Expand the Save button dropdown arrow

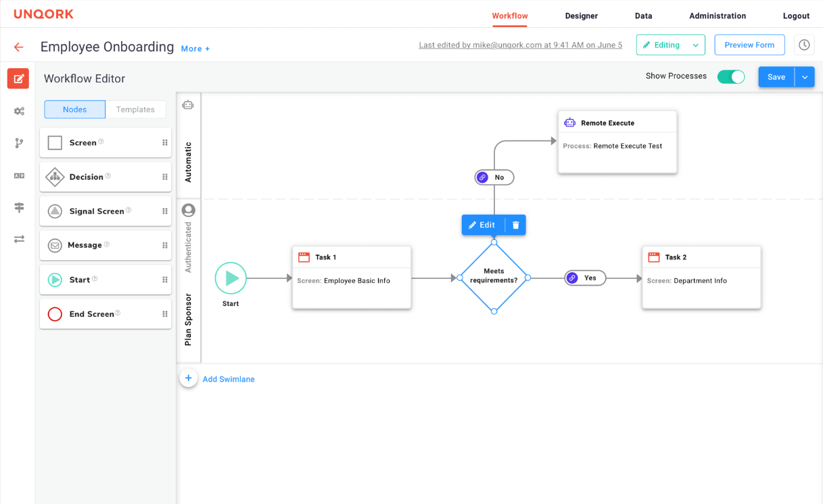click(x=805, y=77)
